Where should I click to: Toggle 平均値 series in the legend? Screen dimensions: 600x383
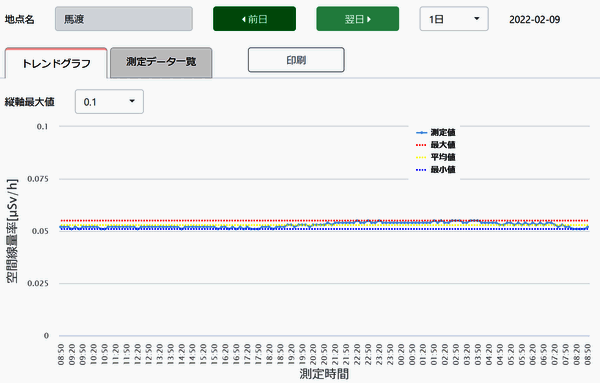(435, 157)
